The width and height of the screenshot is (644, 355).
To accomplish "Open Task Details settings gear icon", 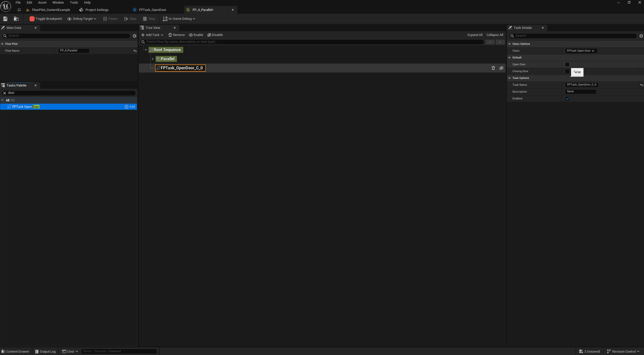I will (x=641, y=36).
